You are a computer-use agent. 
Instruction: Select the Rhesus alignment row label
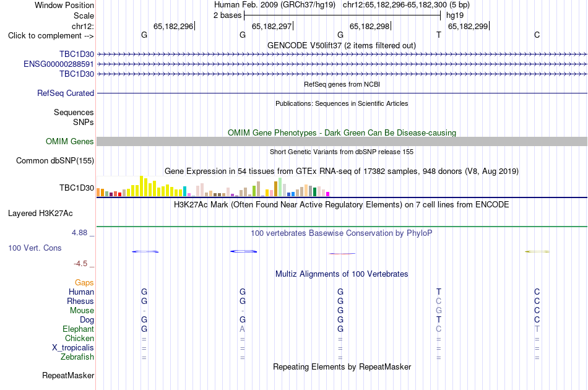pyautogui.click(x=80, y=301)
